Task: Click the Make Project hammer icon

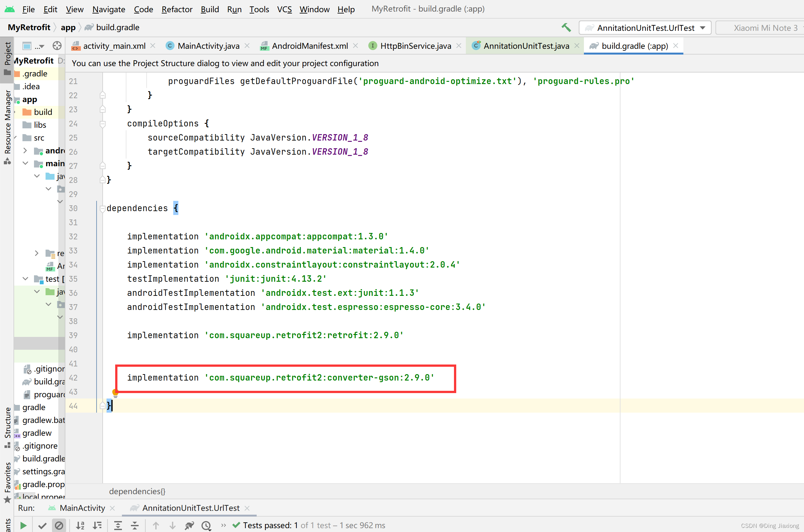Action: coord(566,28)
